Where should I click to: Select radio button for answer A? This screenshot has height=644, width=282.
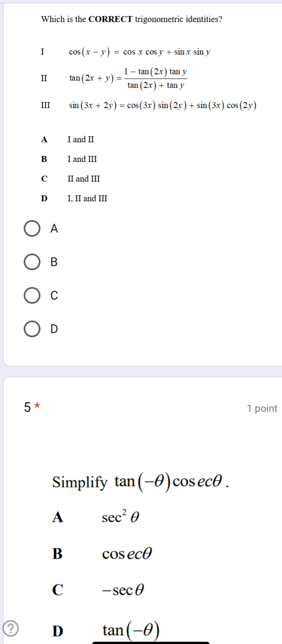(x=32, y=228)
